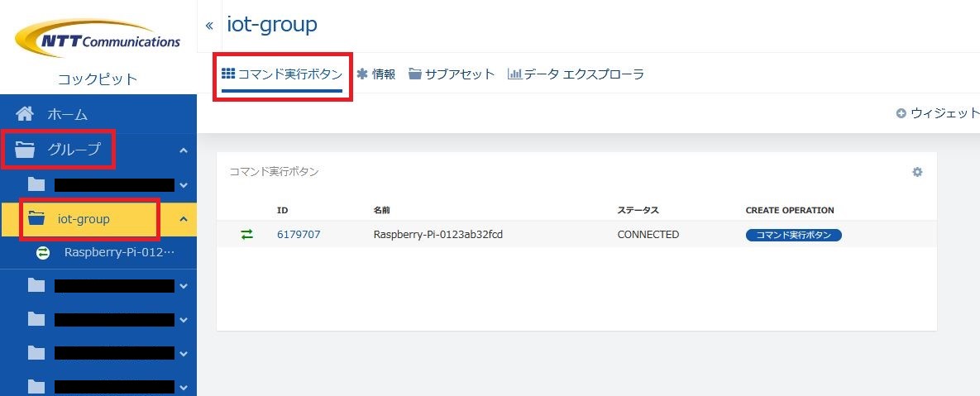The width and height of the screenshot is (980, 396).
Task: Switch to the サブアセット tab
Action: point(452,74)
